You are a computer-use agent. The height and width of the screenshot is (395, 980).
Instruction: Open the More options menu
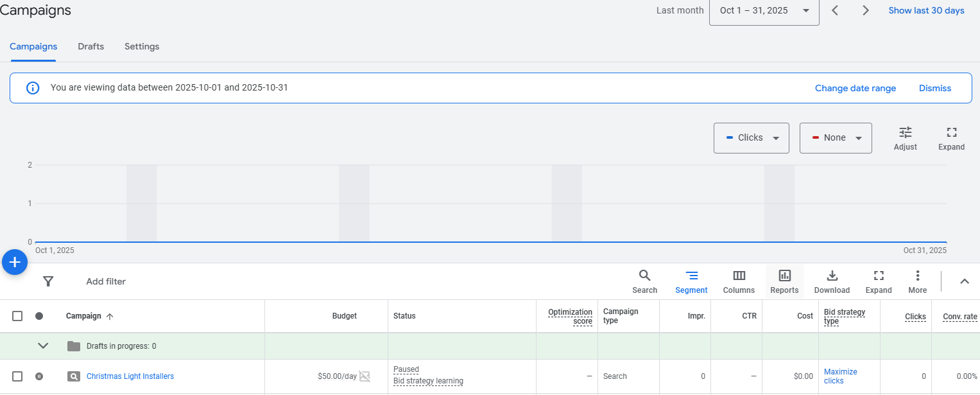point(917,281)
